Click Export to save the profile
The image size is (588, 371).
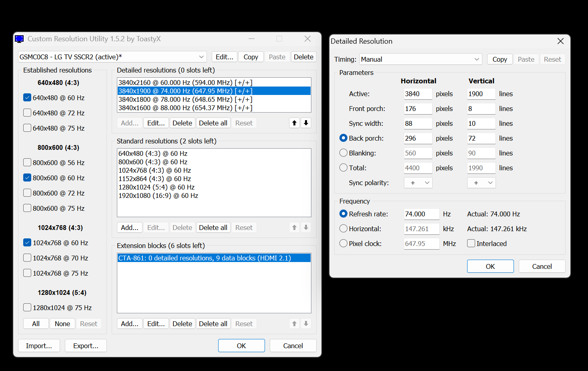click(86, 345)
